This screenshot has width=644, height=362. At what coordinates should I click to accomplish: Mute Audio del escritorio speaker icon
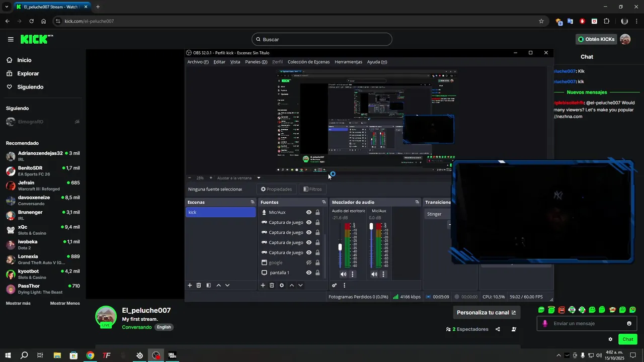343,274
